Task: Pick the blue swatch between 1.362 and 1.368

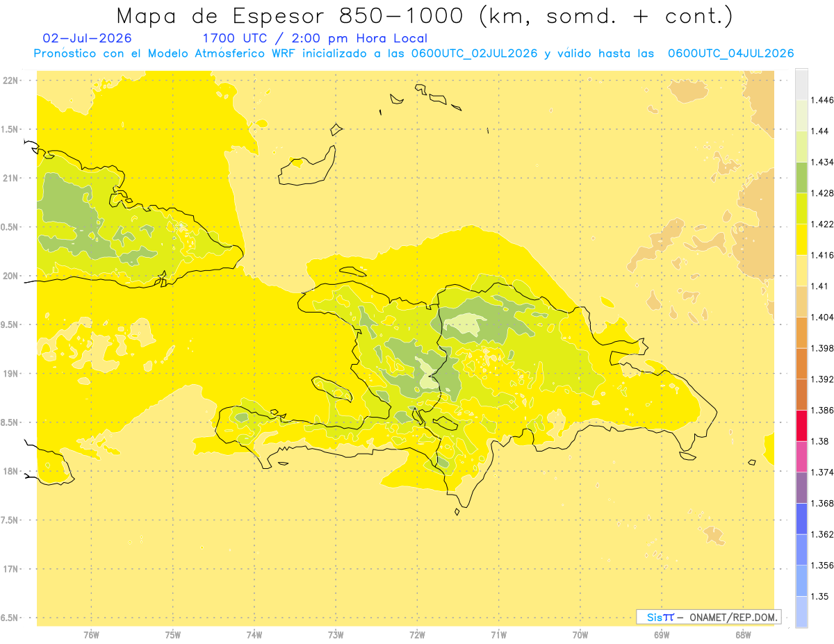Action: (x=801, y=518)
